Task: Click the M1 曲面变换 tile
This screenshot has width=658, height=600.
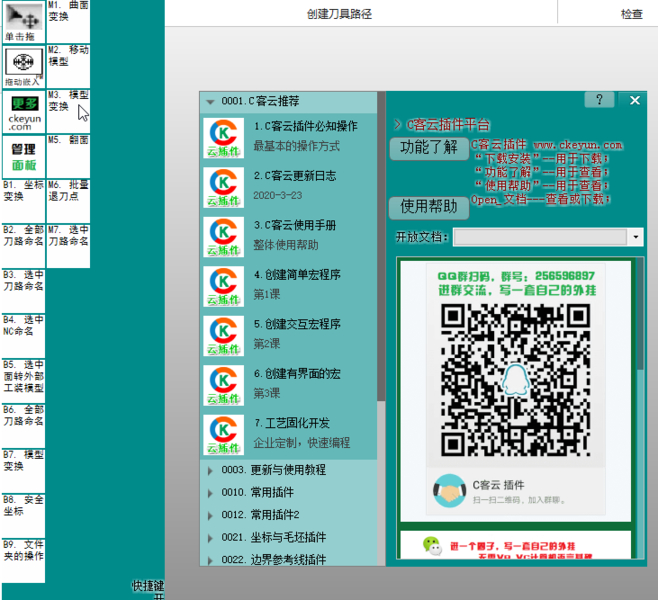Action: pyautogui.click(x=68, y=21)
